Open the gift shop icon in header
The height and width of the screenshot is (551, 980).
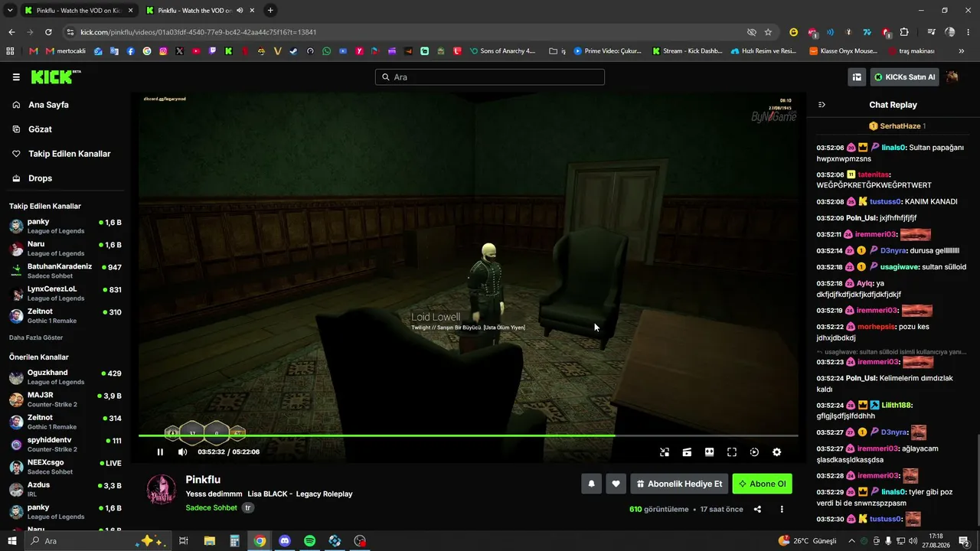click(857, 77)
